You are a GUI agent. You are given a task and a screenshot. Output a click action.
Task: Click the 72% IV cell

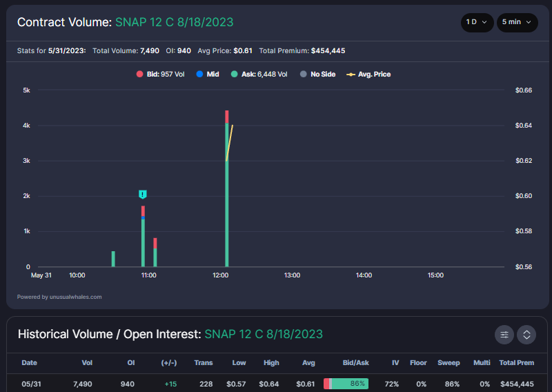391,384
